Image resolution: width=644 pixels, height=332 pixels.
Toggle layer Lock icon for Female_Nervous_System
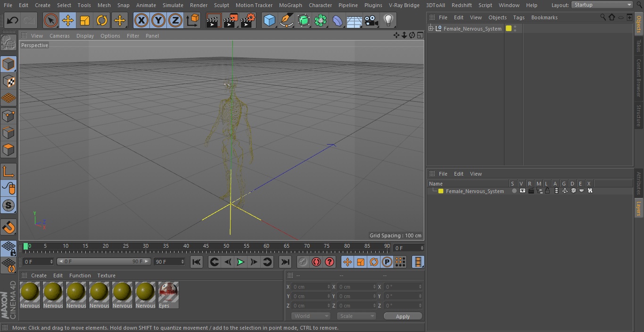[x=547, y=191]
